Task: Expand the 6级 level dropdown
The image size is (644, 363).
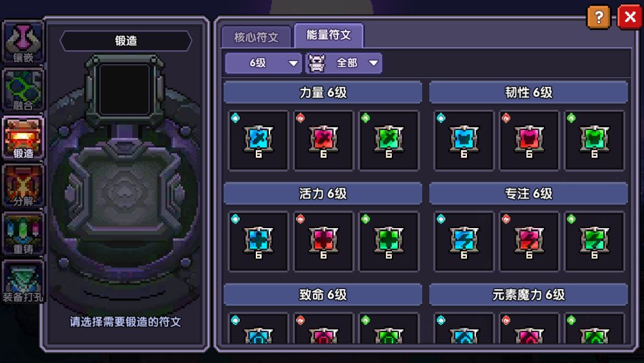Action: click(x=264, y=63)
